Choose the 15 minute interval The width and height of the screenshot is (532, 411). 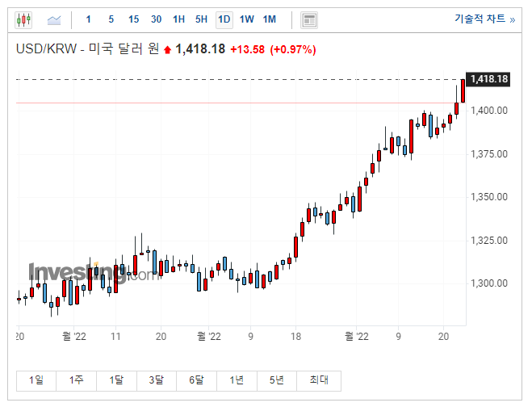coord(134,19)
